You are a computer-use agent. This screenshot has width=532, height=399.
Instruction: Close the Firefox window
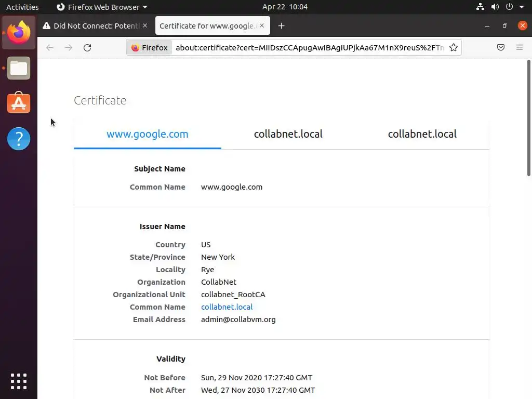coord(523,25)
